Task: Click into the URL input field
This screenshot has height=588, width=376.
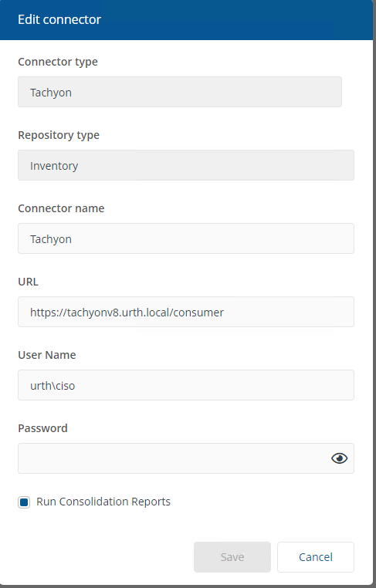Action: click(186, 312)
